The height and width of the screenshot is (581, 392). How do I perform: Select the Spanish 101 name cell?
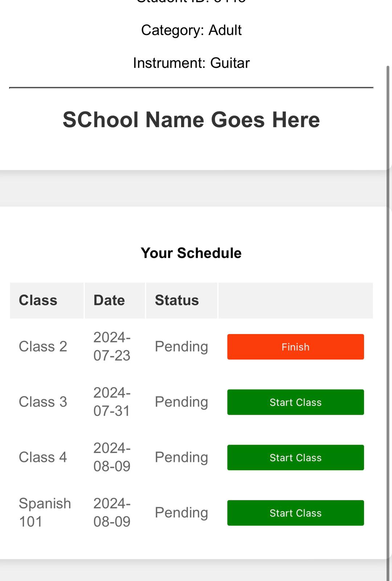pyautogui.click(x=45, y=512)
